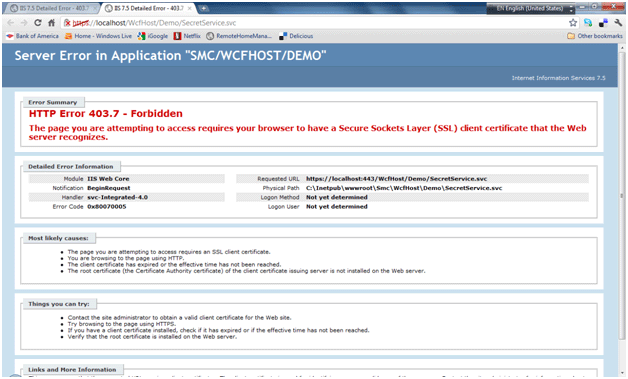628x379 pixels.
Task: Click 'Verify that the root certificate is installed' suggestion
Action: pyautogui.click(x=152, y=337)
